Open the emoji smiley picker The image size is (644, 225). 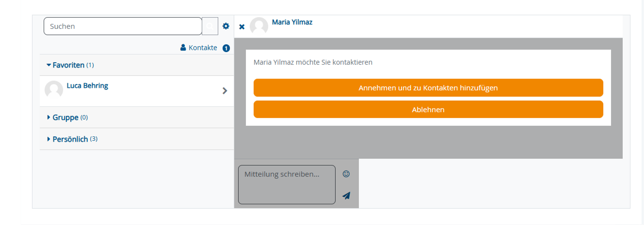coord(346,173)
